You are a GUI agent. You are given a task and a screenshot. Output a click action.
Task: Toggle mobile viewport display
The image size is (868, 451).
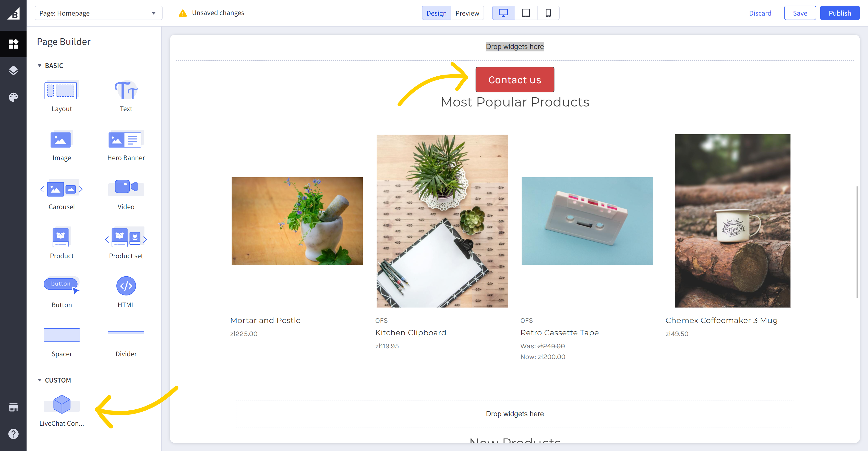[x=548, y=13]
